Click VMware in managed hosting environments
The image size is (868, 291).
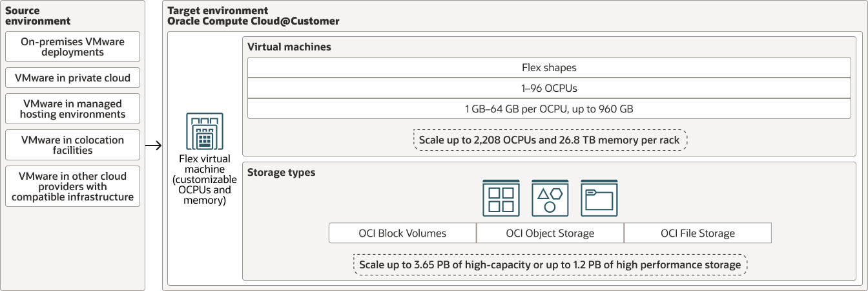[x=72, y=109]
